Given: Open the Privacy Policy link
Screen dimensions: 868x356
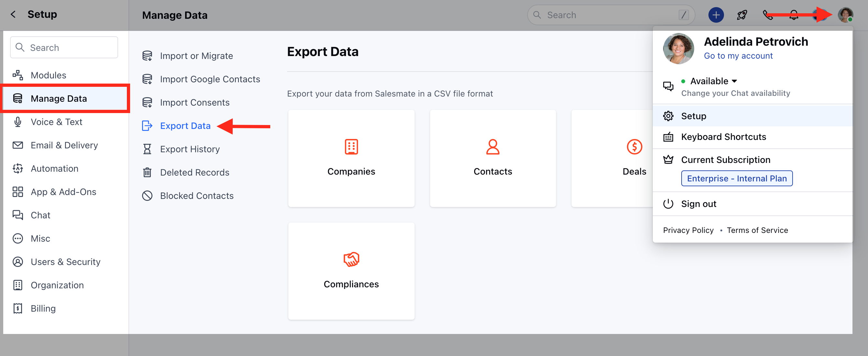Looking at the screenshot, I should 688,230.
